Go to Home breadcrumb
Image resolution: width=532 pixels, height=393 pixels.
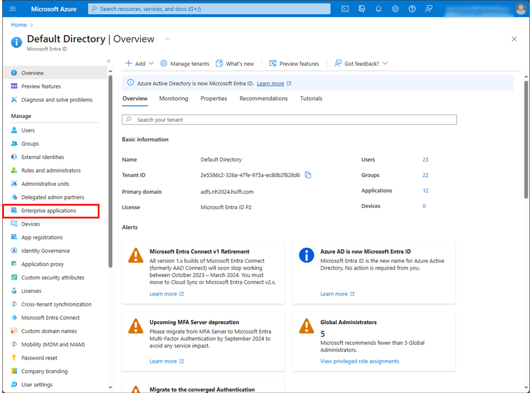coord(18,25)
